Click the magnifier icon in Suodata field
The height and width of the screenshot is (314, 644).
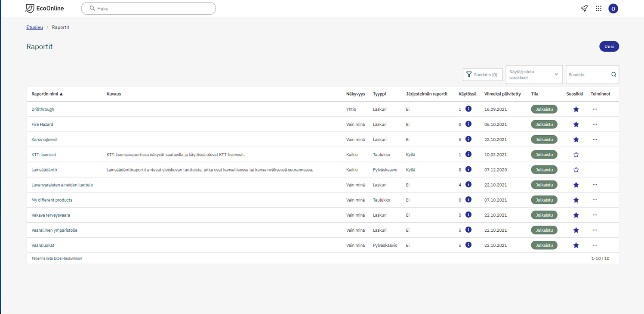pos(614,75)
